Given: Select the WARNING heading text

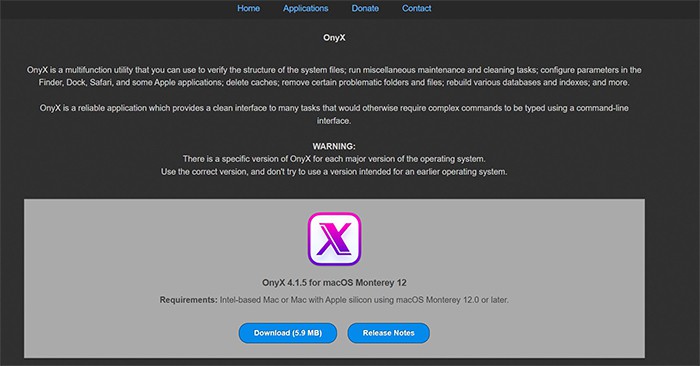Looking at the screenshot, I should [334, 146].
